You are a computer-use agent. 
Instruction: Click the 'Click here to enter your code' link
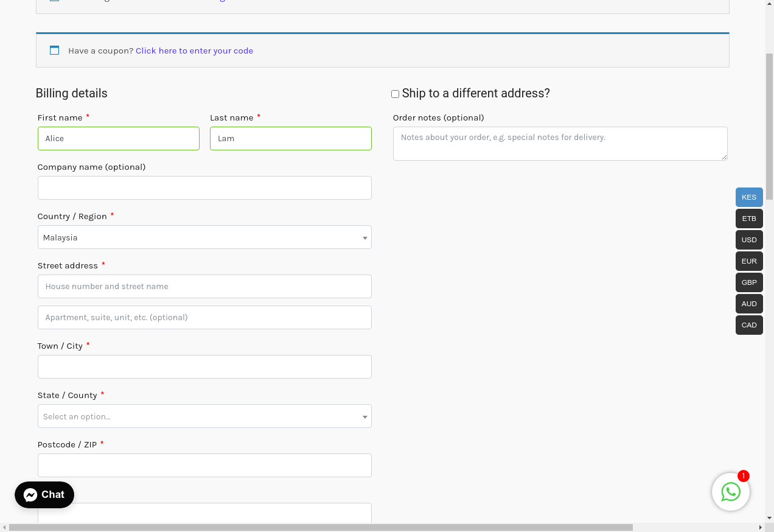(x=194, y=51)
